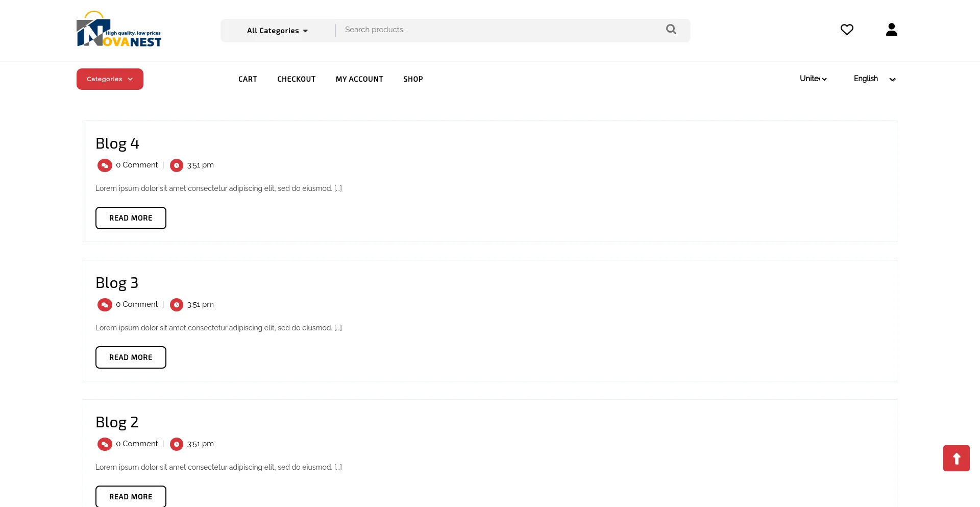Click Blog 4 clock icon
Image resolution: width=980 pixels, height=507 pixels.
(x=177, y=165)
